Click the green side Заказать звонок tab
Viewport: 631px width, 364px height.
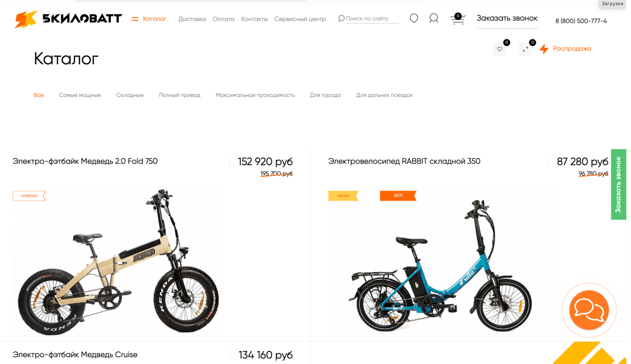(x=618, y=184)
